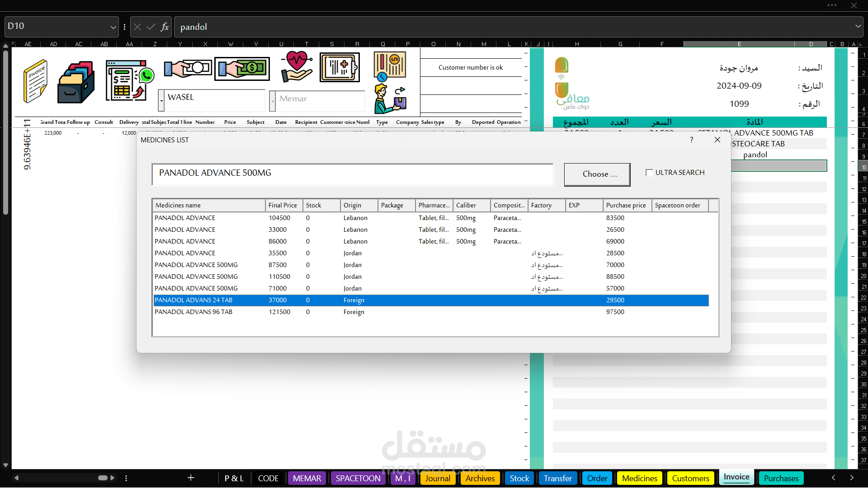Expand the Name Box dropdown
The width and height of the screenshot is (868, 488).
click(x=113, y=27)
